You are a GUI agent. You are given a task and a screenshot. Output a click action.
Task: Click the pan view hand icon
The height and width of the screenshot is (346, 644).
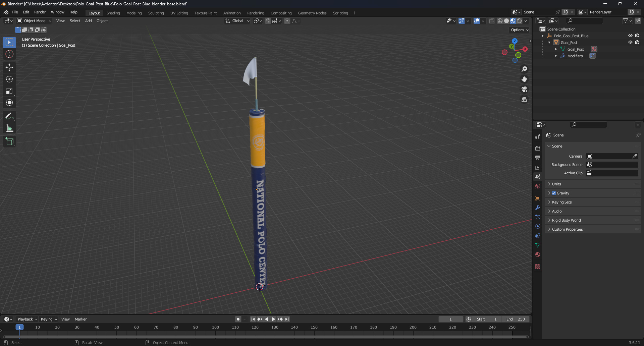tap(524, 79)
